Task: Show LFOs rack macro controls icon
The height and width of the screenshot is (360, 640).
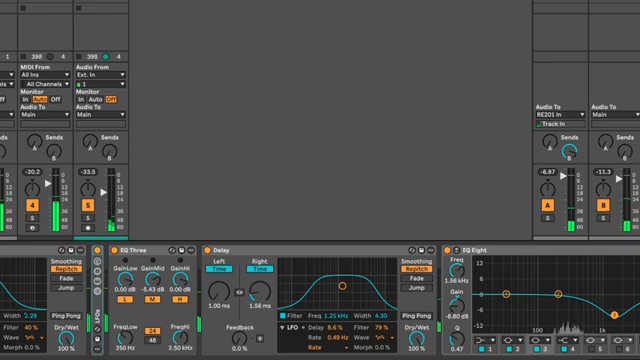Action: pos(97,261)
